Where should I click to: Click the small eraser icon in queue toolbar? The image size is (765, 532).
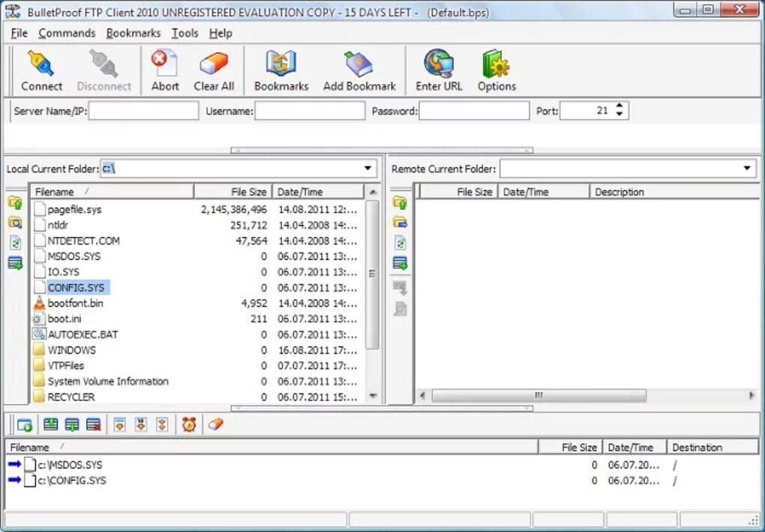pyautogui.click(x=215, y=424)
